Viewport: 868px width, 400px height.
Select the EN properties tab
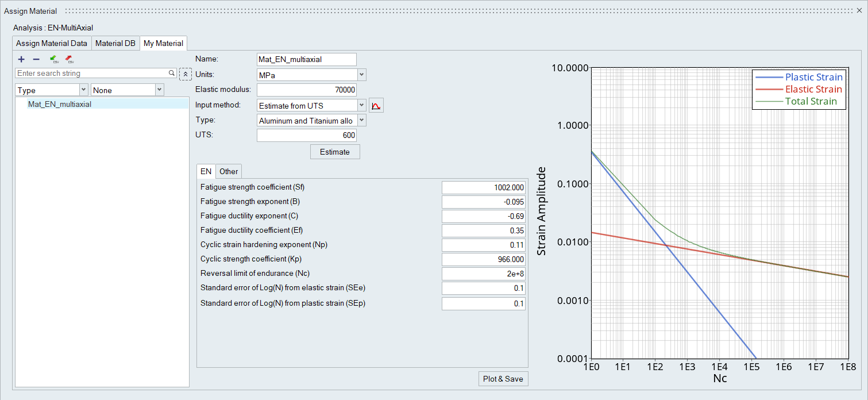pyautogui.click(x=206, y=171)
